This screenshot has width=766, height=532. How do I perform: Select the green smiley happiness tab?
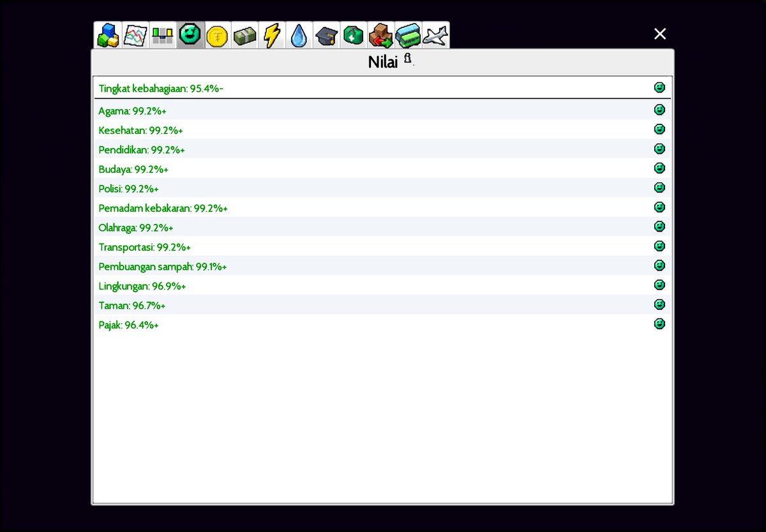[x=190, y=35]
